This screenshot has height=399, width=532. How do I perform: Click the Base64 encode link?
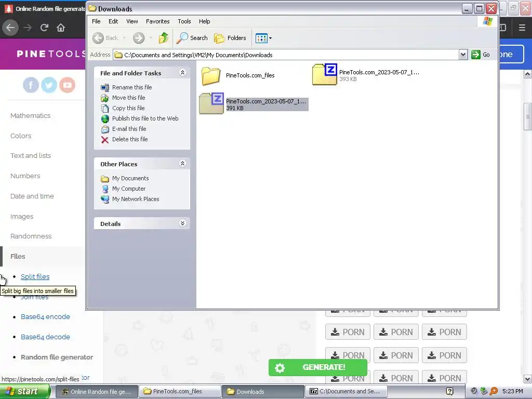(x=45, y=316)
